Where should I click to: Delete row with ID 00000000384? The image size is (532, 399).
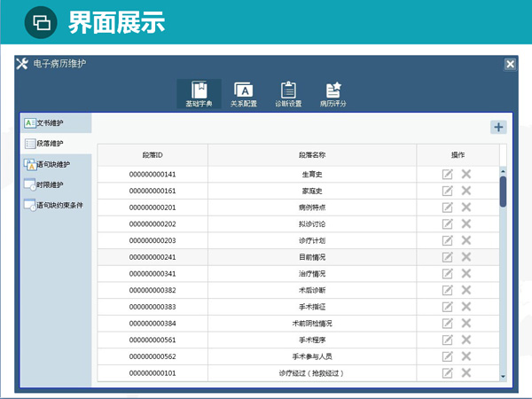coord(466,324)
